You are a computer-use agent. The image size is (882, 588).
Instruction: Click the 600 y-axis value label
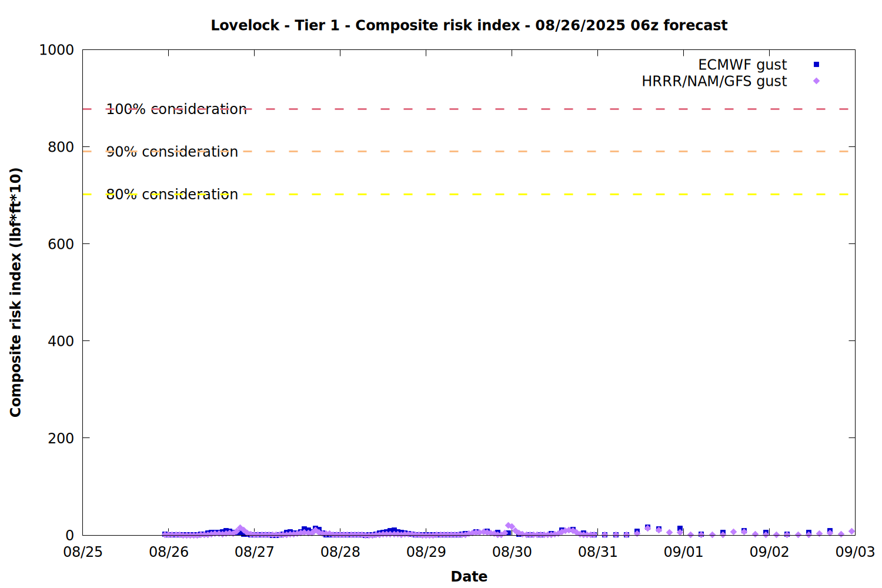(61, 244)
